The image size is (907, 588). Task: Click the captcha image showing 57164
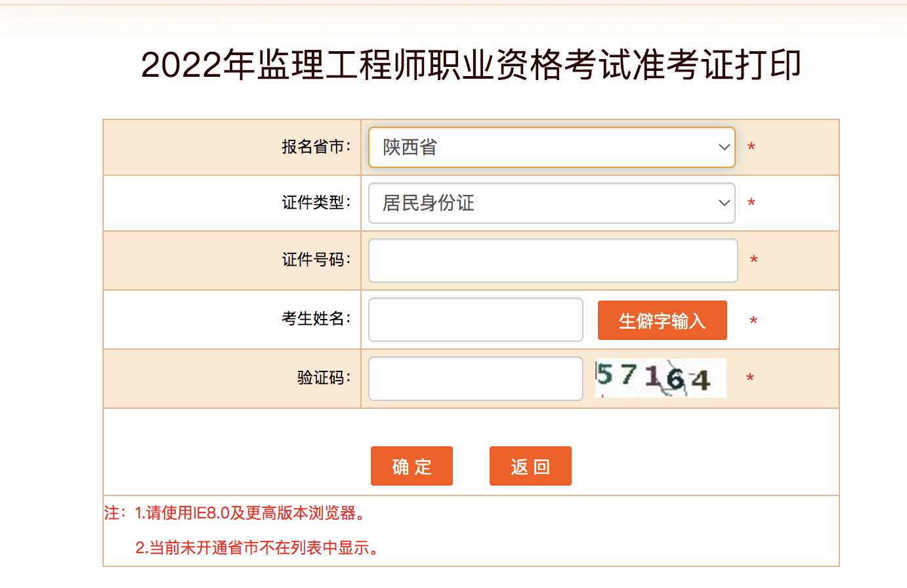click(660, 378)
